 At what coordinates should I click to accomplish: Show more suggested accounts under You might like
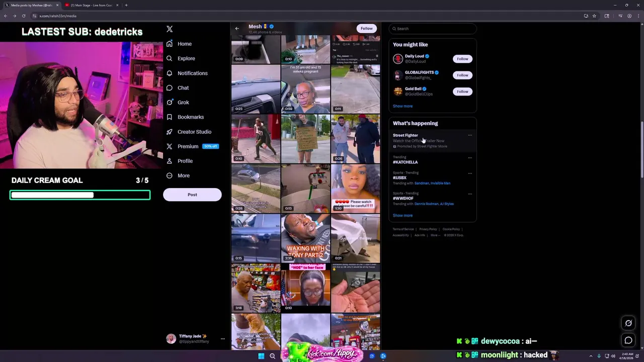pos(403,106)
